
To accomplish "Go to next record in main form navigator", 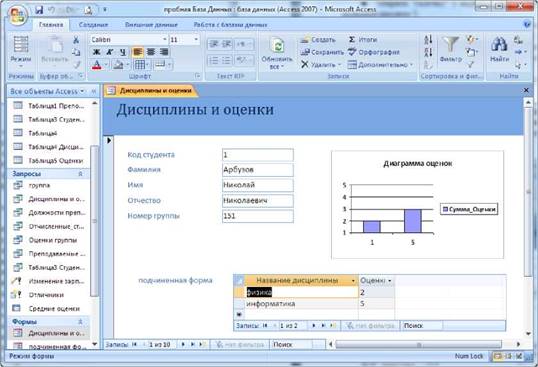I will pyautogui.click(x=183, y=344).
